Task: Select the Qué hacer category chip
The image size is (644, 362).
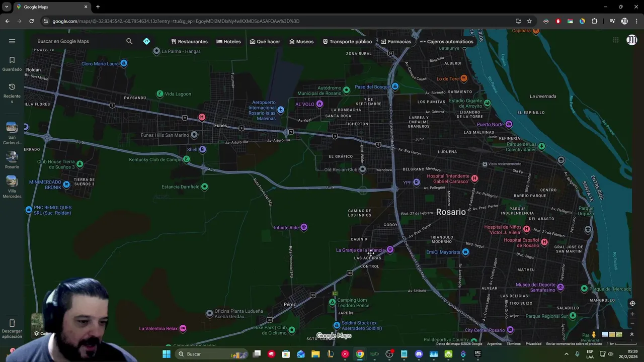Action: click(x=265, y=41)
